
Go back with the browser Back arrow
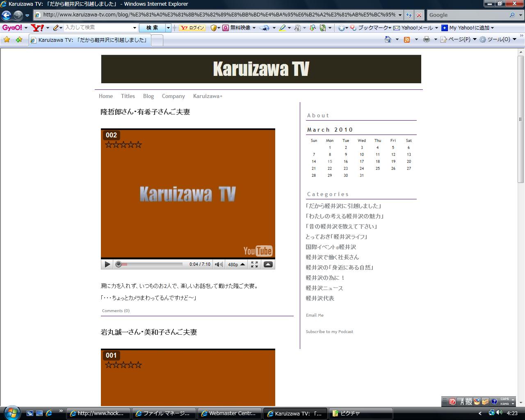tap(6, 16)
